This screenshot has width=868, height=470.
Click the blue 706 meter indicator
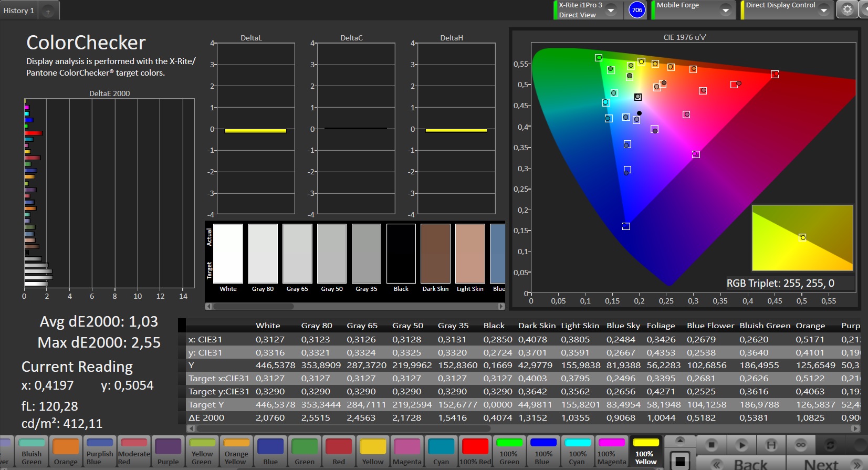(x=637, y=10)
